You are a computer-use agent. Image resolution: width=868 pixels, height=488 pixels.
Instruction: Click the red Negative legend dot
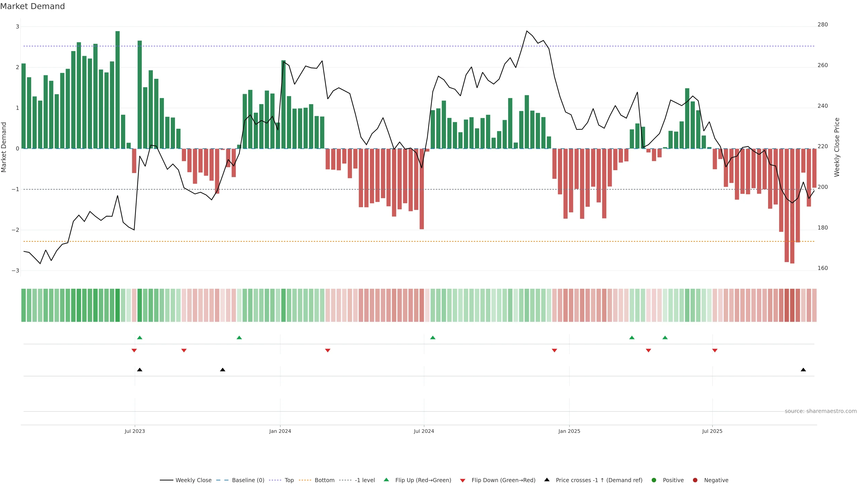(695, 480)
